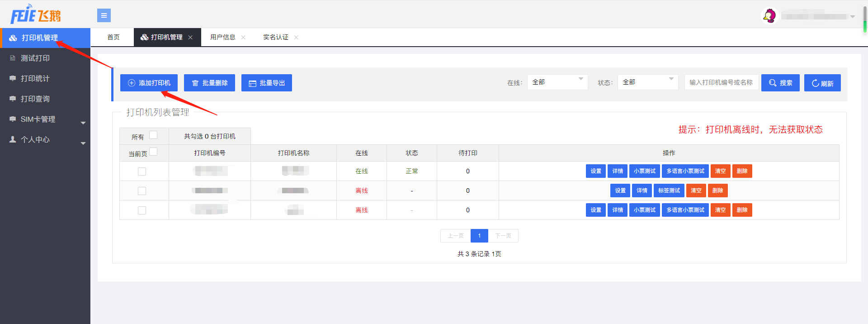Click the 刷新 refresh button

pos(822,83)
